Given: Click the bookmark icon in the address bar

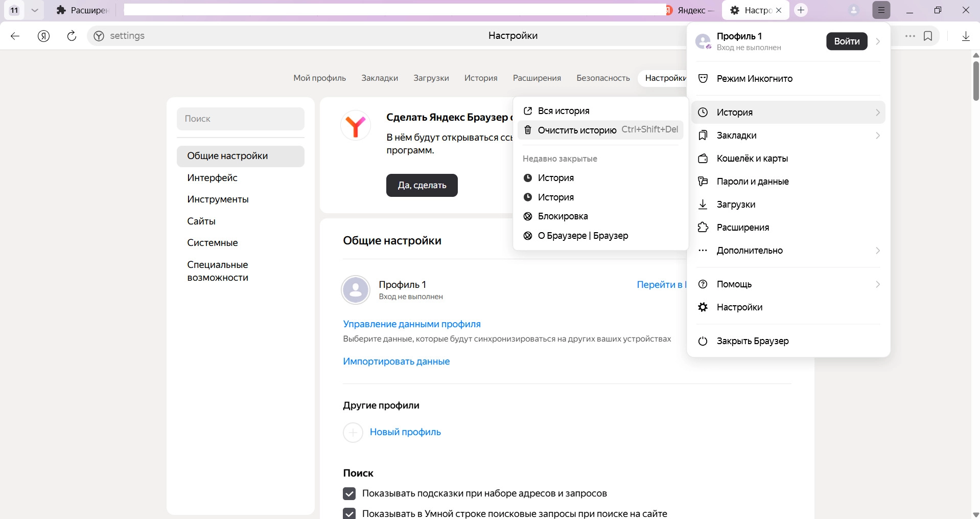Looking at the screenshot, I should (x=928, y=36).
